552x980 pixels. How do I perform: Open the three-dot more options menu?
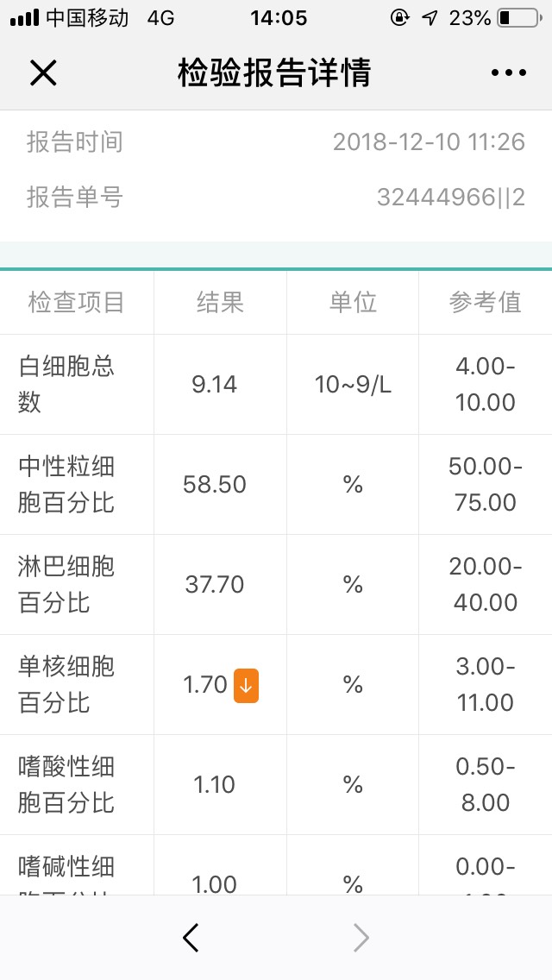pyautogui.click(x=508, y=73)
